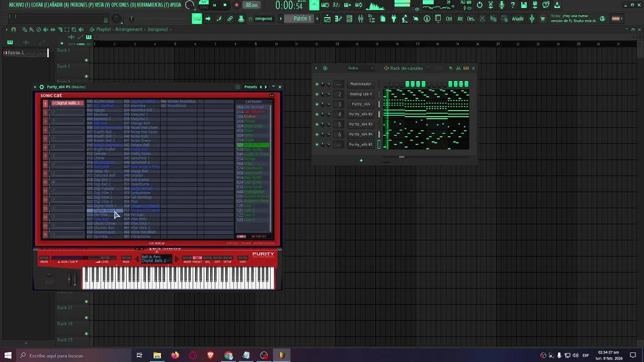Click the question mark help icon

point(513,5)
